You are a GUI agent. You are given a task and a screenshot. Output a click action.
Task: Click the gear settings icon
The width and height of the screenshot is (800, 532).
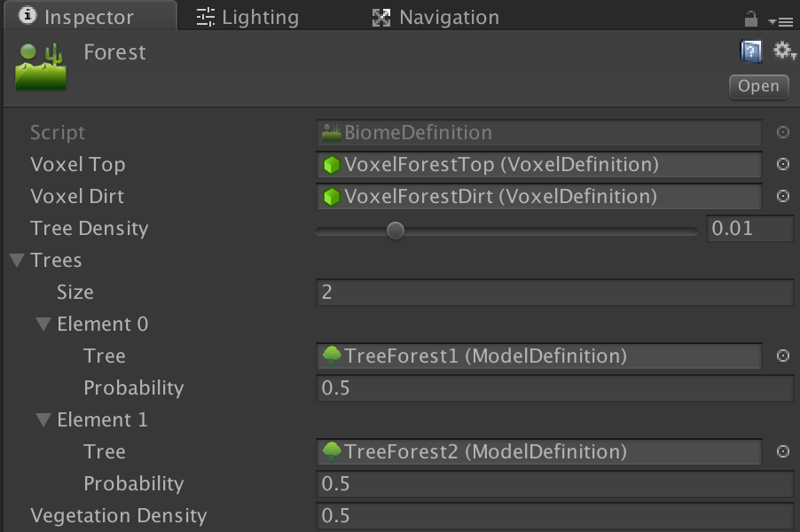(x=780, y=51)
